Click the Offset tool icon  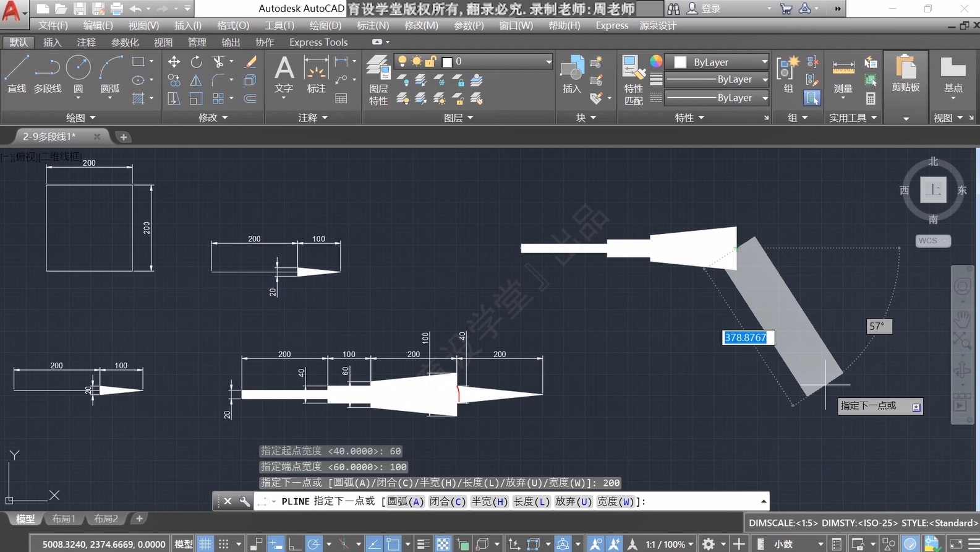[250, 99]
